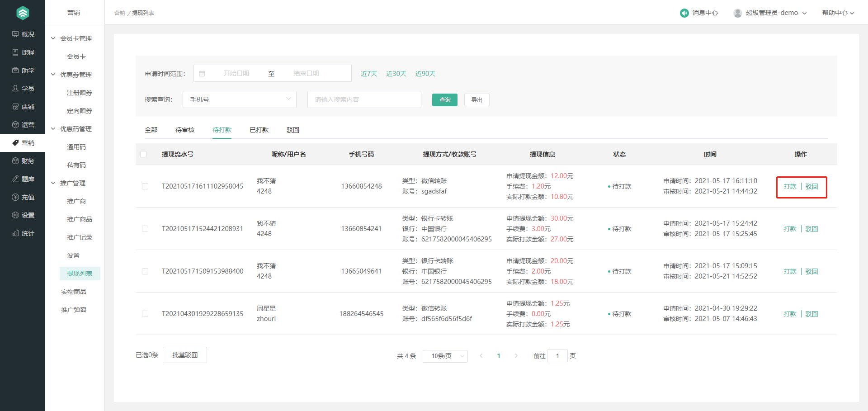Switch to the 待打款 tab
Viewport: 868px width, 411px height.
222,130
